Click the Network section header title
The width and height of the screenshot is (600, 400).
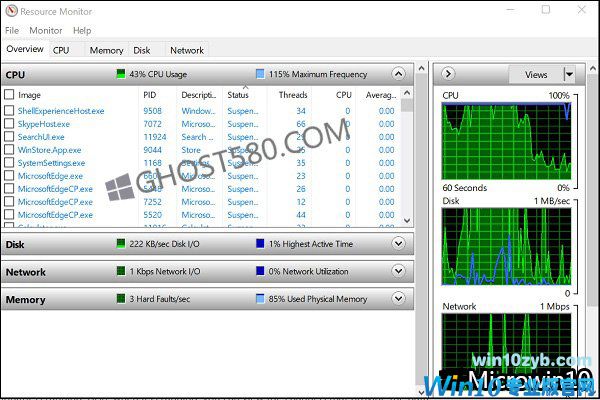pos(26,272)
